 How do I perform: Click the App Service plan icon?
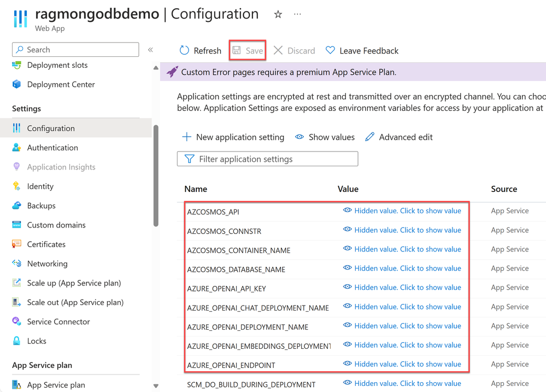click(x=16, y=385)
